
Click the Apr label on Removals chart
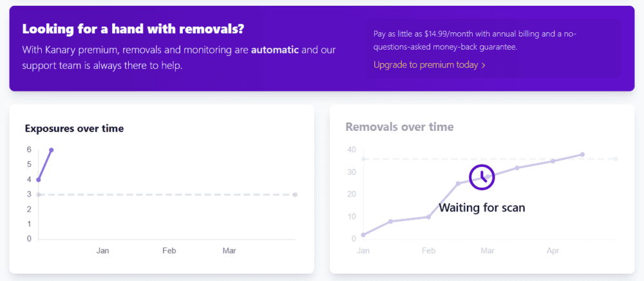(553, 251)
